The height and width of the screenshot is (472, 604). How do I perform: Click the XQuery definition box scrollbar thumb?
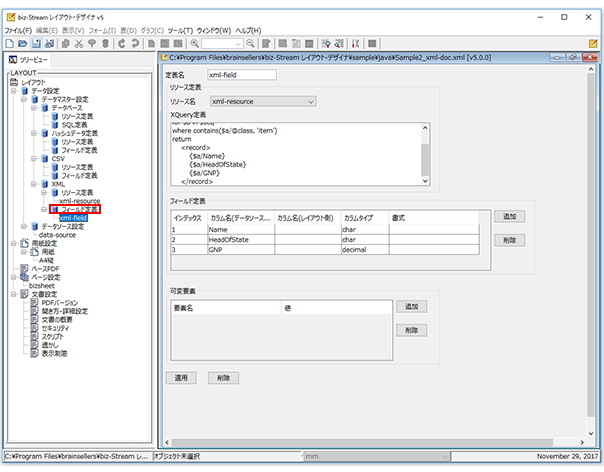point(425,160)
